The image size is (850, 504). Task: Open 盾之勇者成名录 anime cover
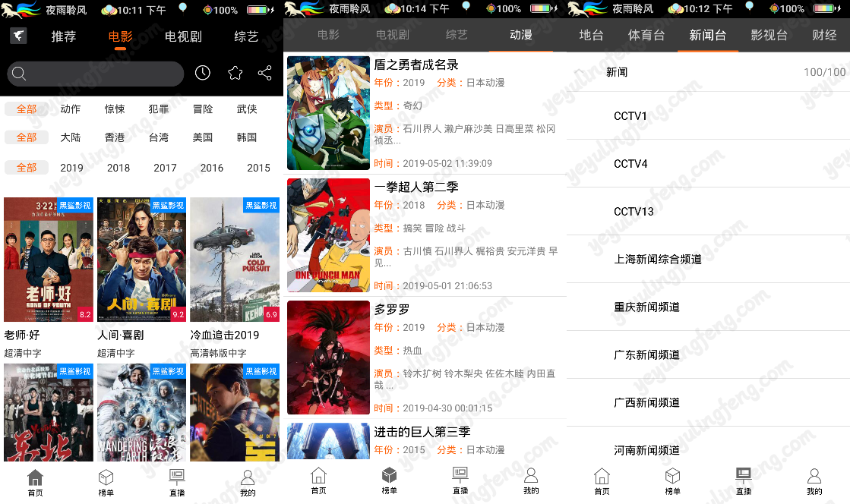[x=328, y=113]
